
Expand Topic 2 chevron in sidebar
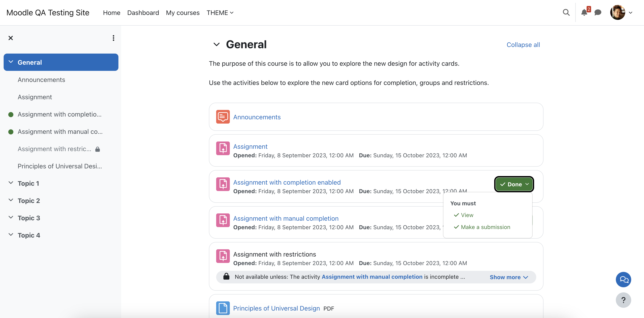pyautogui.click(x=11, y=200)
